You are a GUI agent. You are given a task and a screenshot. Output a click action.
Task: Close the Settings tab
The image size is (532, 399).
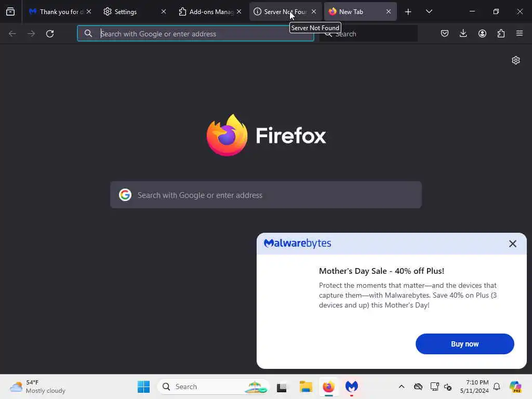(x=164, y=11)
